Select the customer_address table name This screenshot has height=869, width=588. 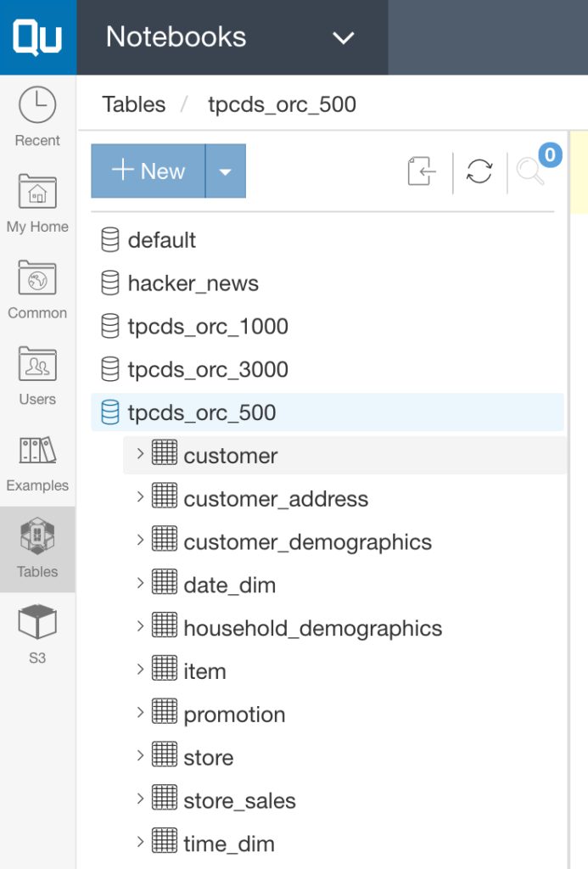coord(276,499)
